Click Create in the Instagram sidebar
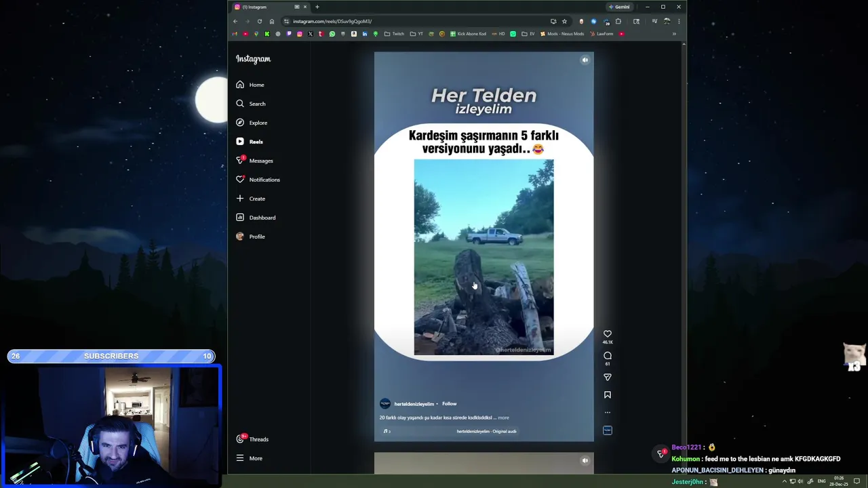The width and height of the screenshot is (868, 488). tap(250, 199)
